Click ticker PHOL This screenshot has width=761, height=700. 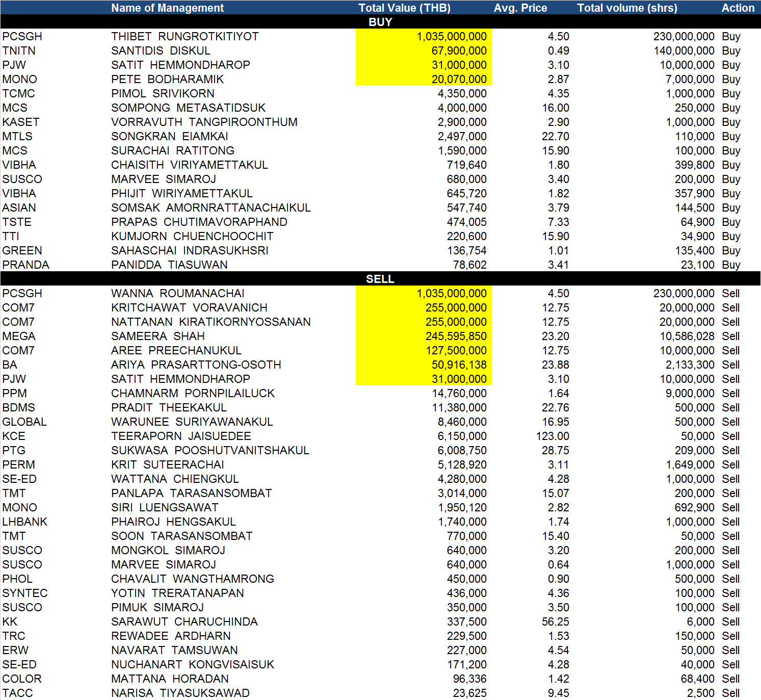pyautogui.click(x=17, y=579)
